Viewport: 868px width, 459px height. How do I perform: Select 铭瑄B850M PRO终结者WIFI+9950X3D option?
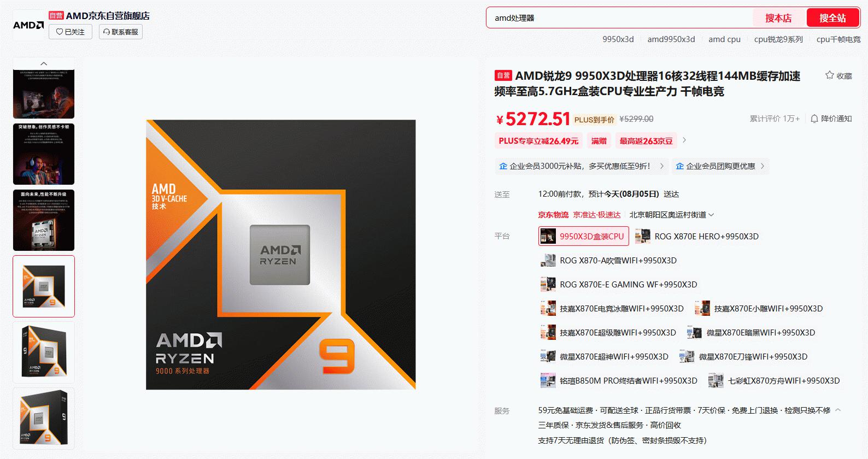(619, 381)
